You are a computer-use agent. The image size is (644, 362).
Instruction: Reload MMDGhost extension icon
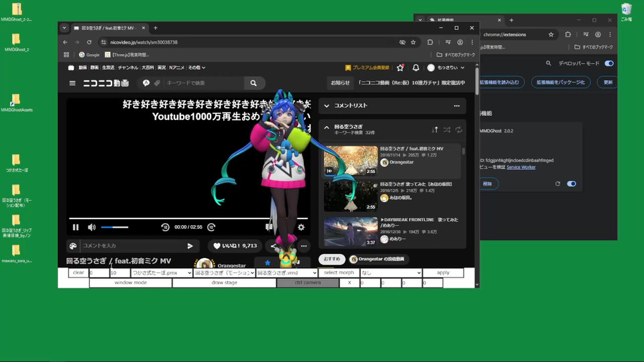pyautogui.click(x=557, y=184)
